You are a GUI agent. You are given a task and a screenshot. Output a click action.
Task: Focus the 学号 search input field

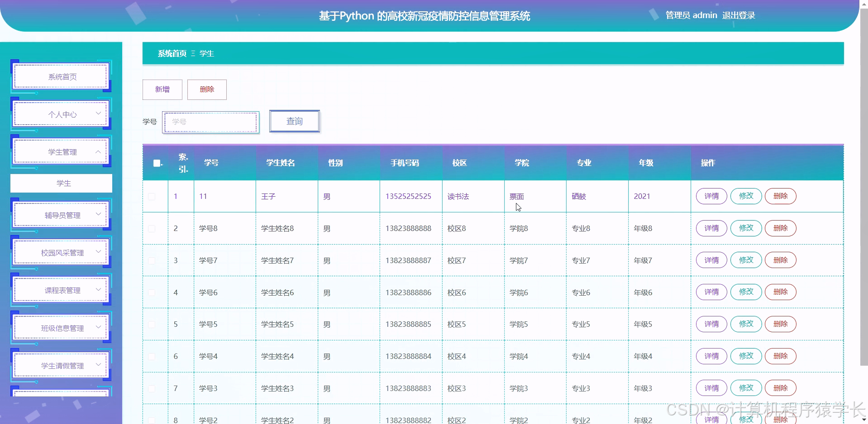coord(211,122)
